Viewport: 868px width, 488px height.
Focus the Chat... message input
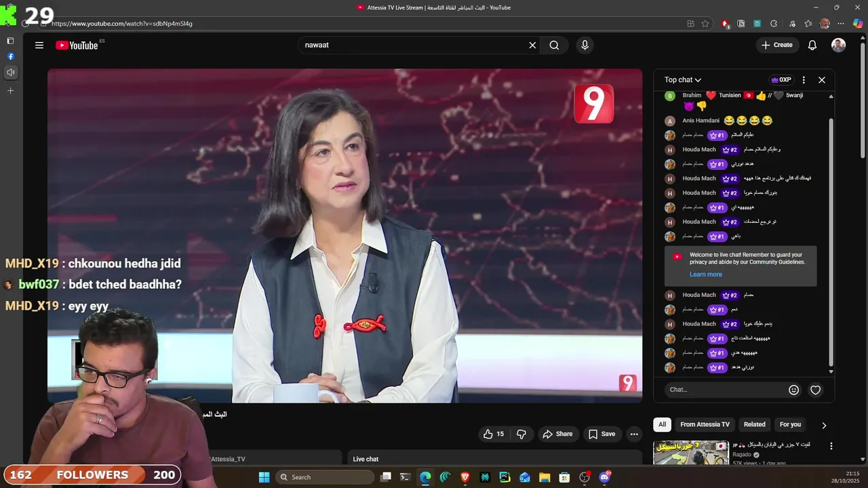click(724, 390)
